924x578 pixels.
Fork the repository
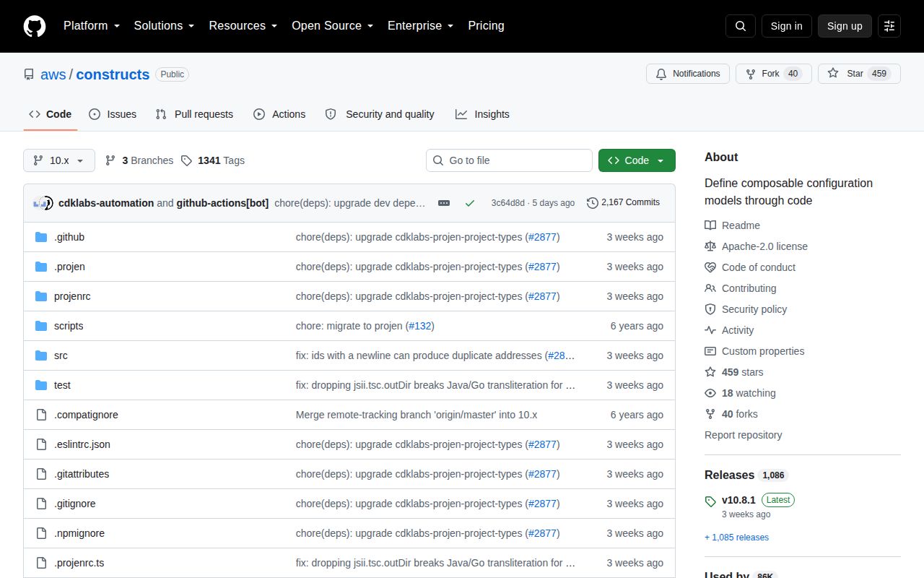[x=774, y=74]
